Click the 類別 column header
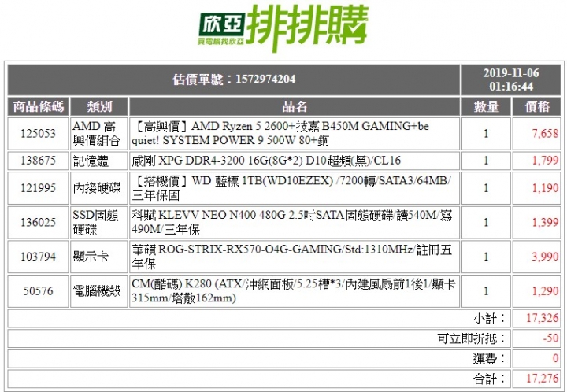The image size is (567, 392). (99, 106)
